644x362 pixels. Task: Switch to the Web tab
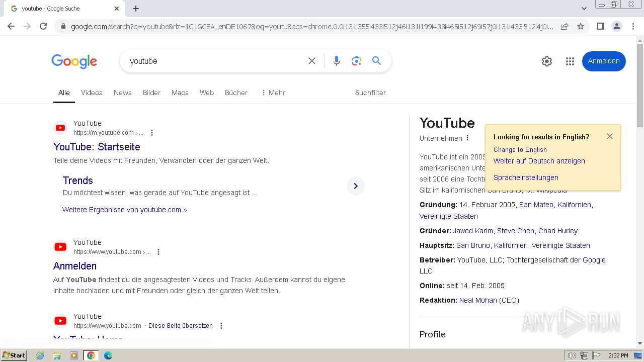point(207,93)
